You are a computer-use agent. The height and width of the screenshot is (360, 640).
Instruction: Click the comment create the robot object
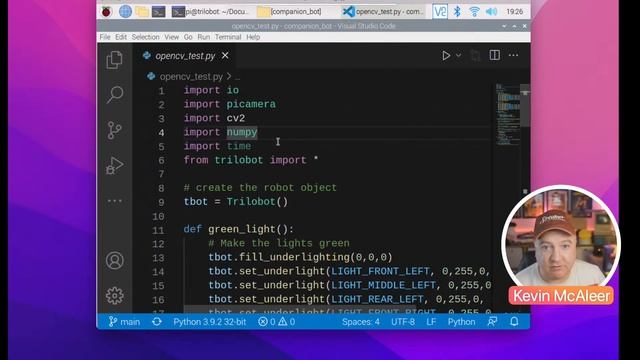(x=260, y=188)
